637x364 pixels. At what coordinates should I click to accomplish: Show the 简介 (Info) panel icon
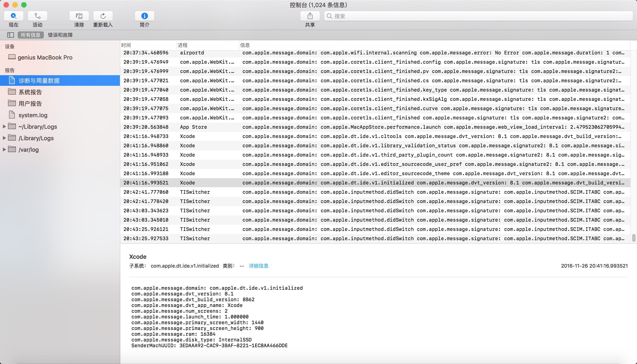pos(144,16)
